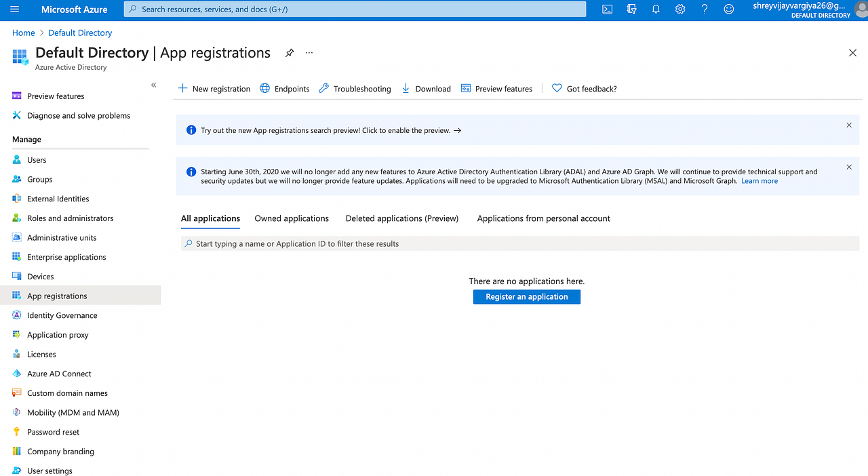Send feedback using the smiley icon

pos(729,9)
